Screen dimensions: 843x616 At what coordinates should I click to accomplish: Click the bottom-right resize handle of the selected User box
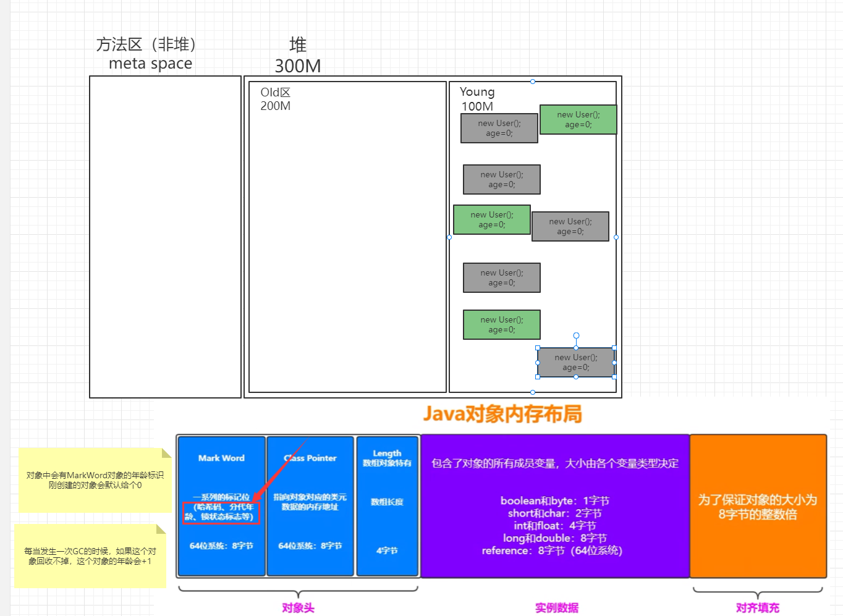tap(614, 377)
